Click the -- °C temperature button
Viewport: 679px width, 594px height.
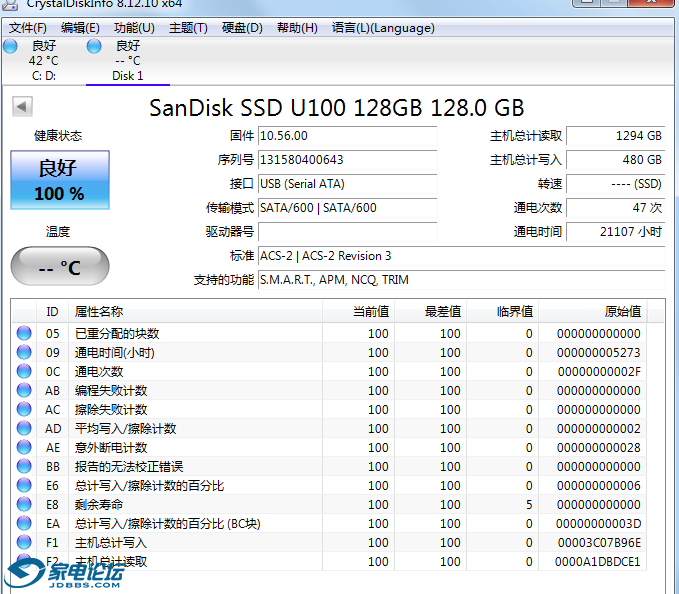[60, 266]
